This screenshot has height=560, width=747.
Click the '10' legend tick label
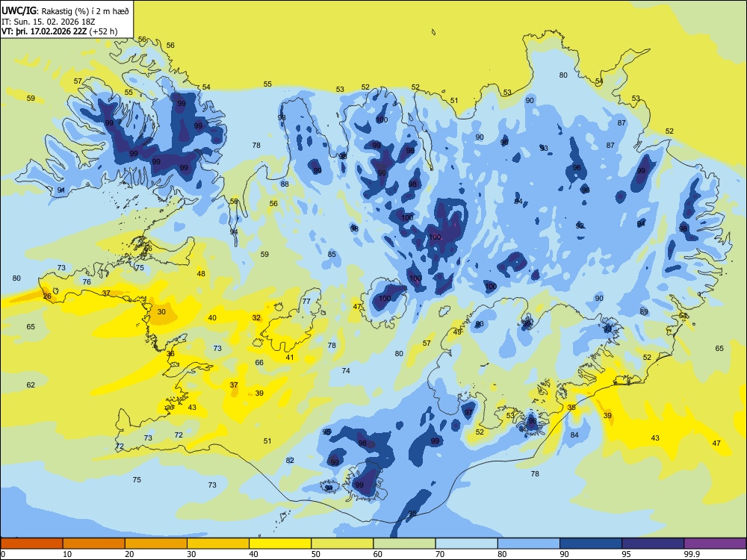click(68, 554)
